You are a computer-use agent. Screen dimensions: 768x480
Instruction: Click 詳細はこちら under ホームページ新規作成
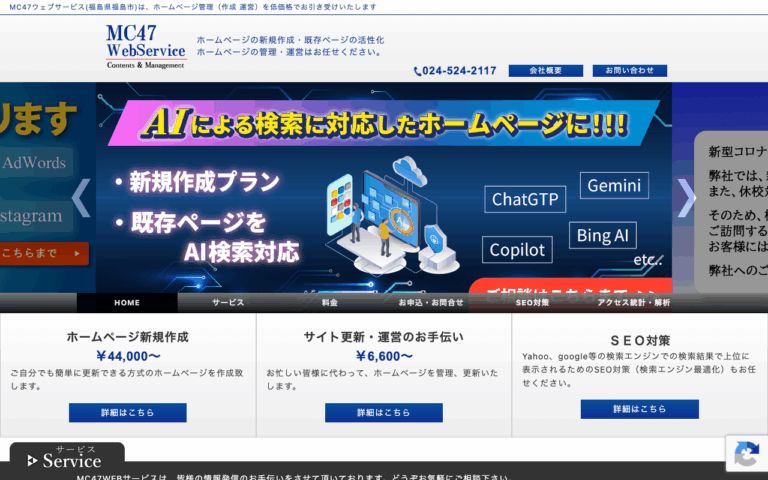127,412
